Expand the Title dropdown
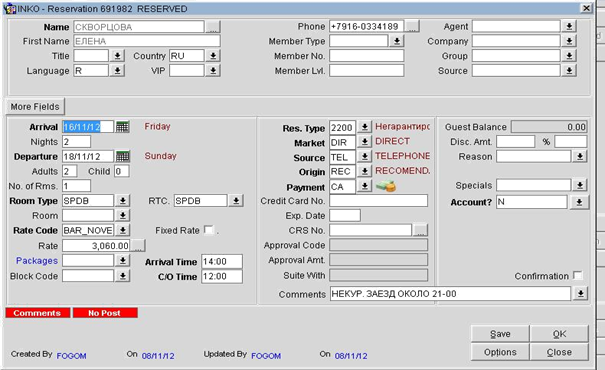This screenshot has height=370, width=605. pos(117,56)
